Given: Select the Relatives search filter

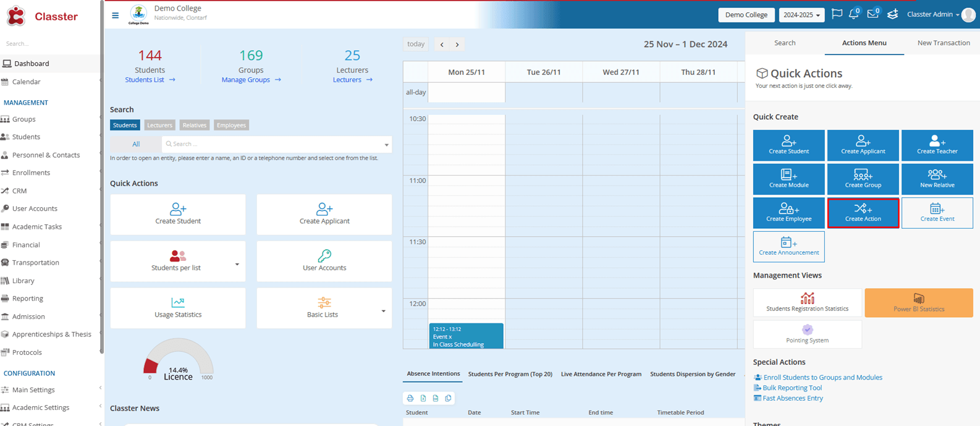Looking at the screenshot, I should (x=195, y=125).
